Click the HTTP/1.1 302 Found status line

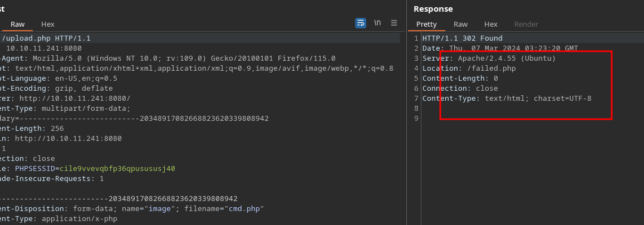tap(462, 38)
